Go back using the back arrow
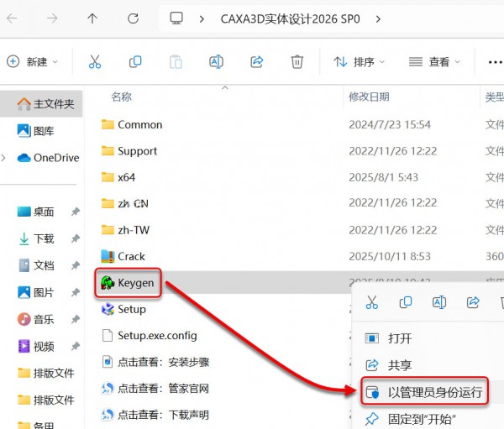 pos(12,18)
